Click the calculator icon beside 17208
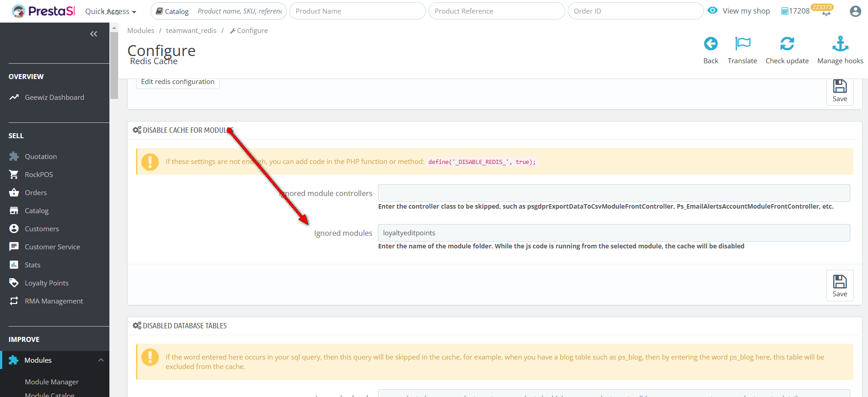This screenshot has height=397, width=868. tap(785, 11)
